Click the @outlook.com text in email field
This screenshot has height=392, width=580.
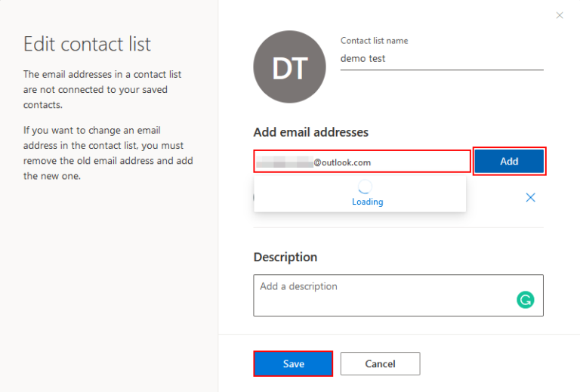342,162
